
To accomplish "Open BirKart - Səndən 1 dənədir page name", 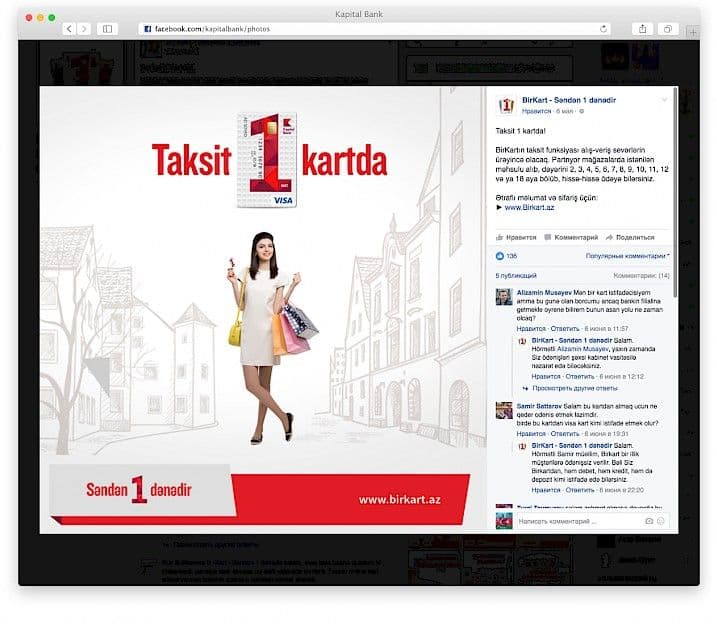I will tap(569, 100).
